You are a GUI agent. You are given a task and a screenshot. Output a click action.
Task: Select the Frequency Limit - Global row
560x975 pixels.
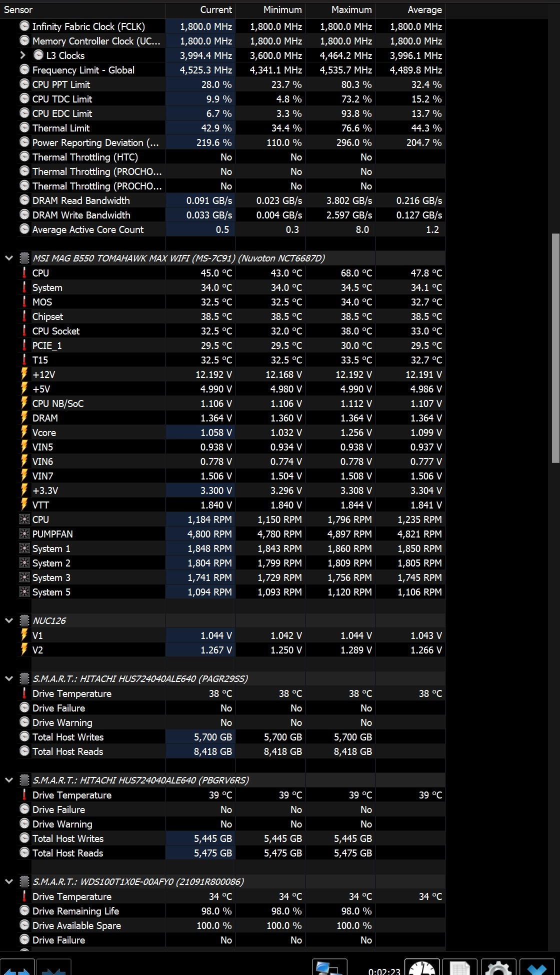point(222,70)
